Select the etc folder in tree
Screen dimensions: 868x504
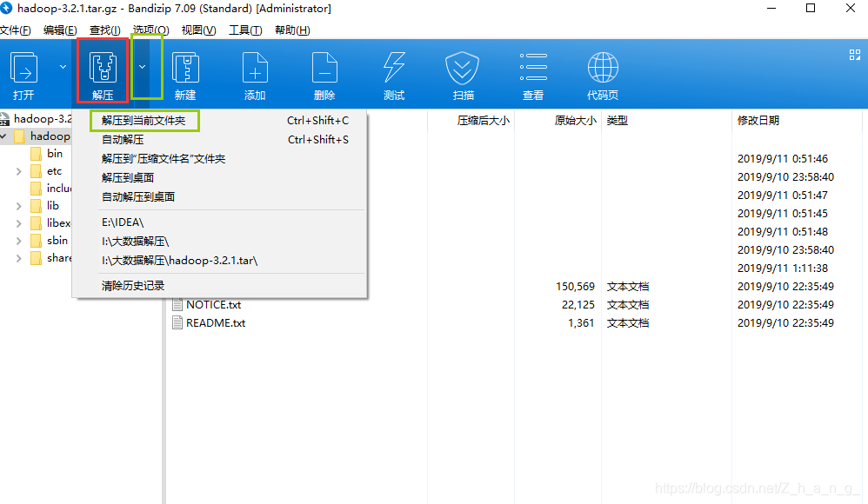(54, 171)
